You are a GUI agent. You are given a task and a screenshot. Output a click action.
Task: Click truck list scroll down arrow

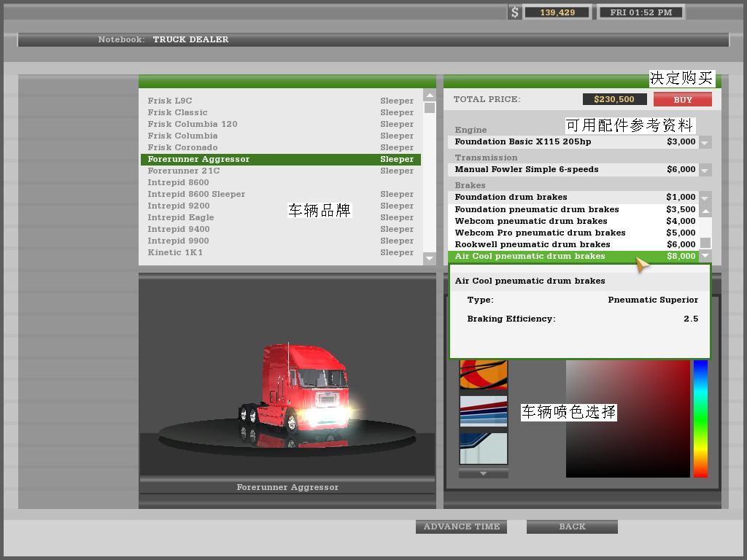tap(430, 258)
